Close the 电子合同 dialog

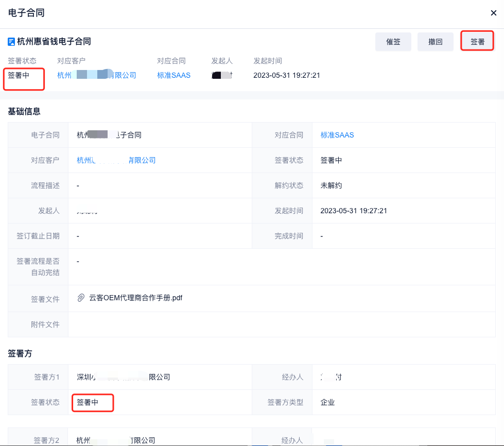(x=493, y=14)
